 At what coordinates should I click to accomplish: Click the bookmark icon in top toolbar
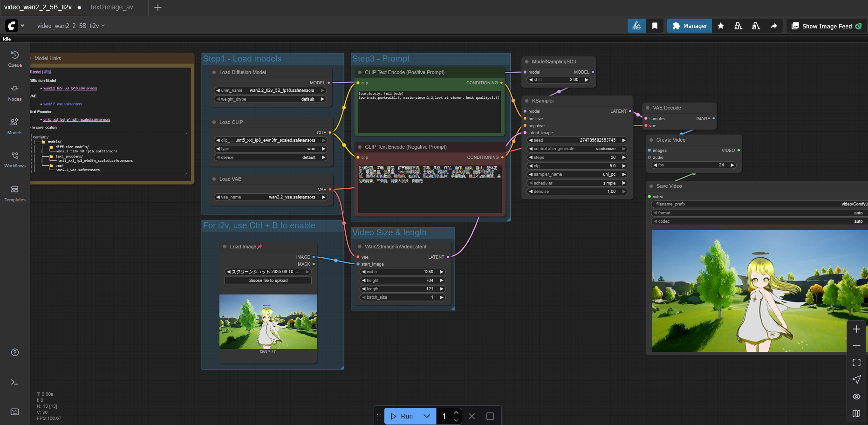[655, 26]
